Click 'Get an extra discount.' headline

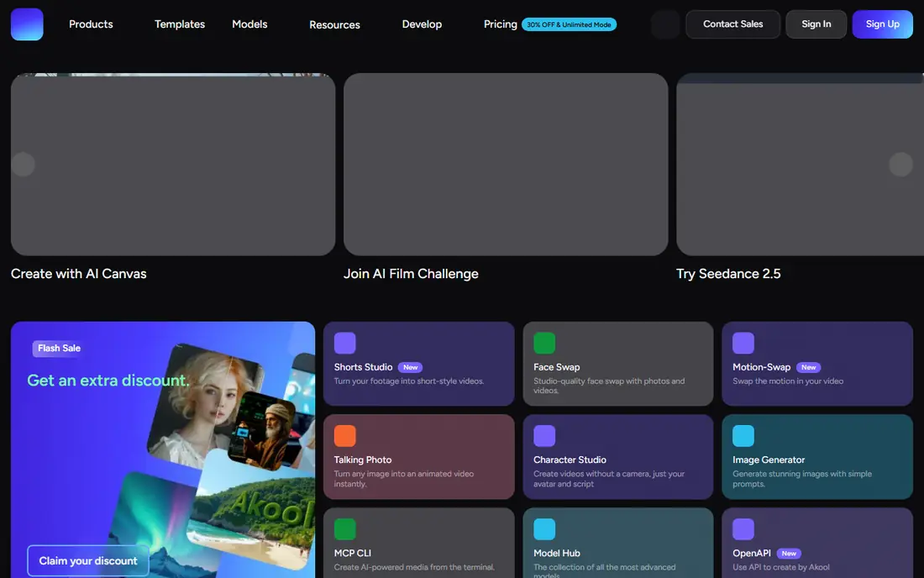[x=108, y=381]
